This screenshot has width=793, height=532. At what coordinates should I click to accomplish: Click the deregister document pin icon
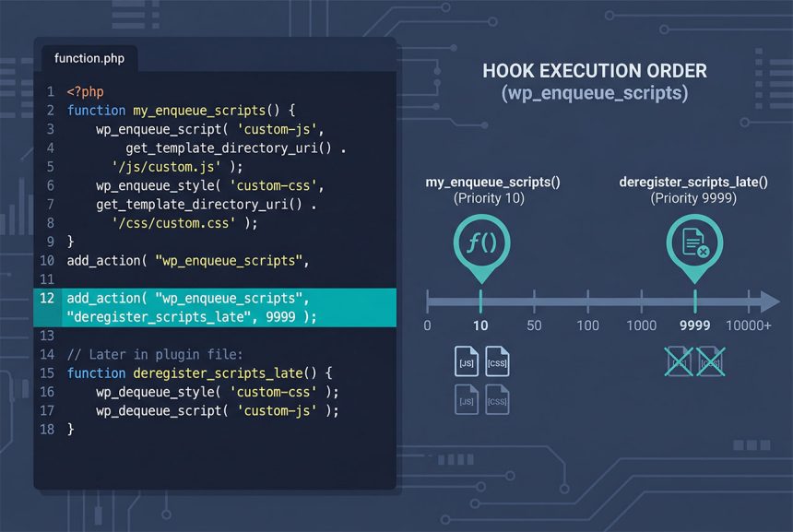coord(694,248)
